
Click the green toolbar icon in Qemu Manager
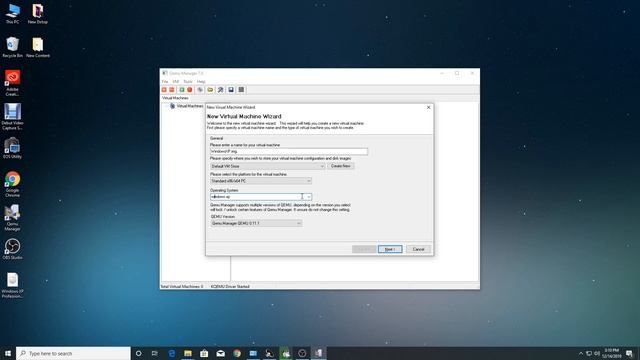[x=182, y=90]
